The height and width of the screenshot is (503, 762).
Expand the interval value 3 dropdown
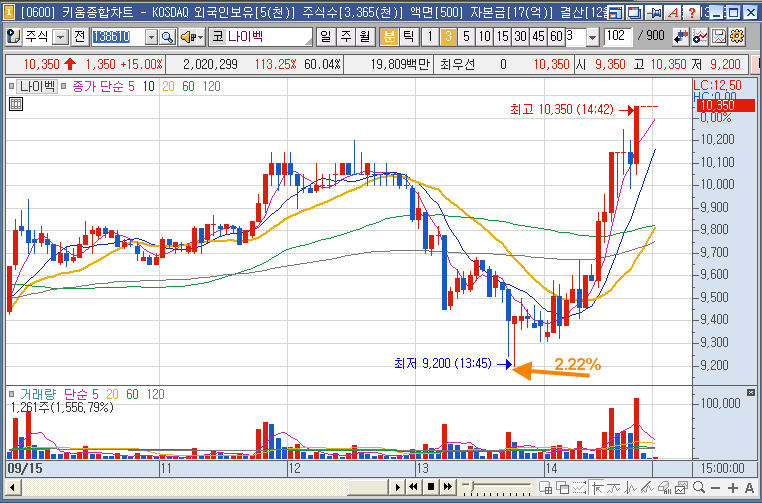coord(592,37)
